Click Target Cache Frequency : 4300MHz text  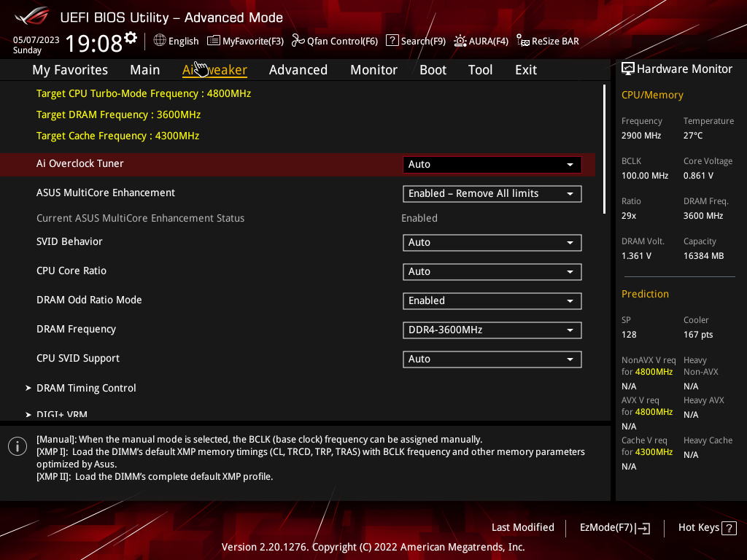pyautogui.click(x=117, y=136)
